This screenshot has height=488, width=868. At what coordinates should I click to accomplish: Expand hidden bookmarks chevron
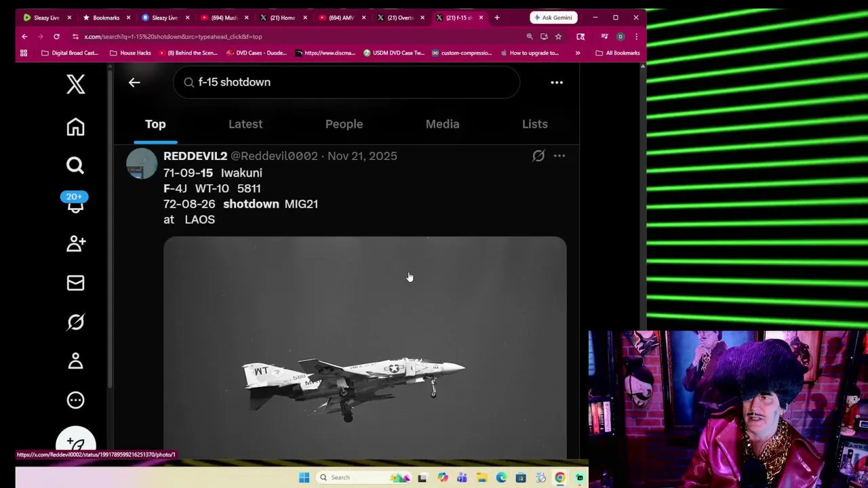click(578, 53)
